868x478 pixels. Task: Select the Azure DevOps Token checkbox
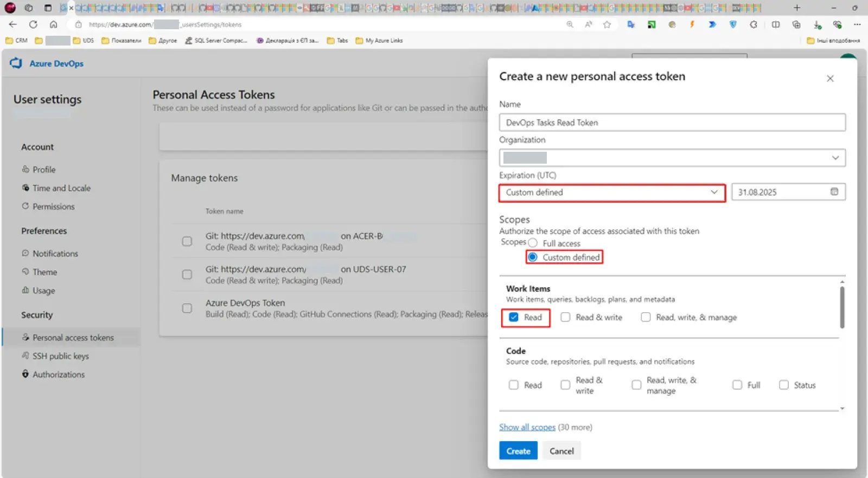click(187, 308)
